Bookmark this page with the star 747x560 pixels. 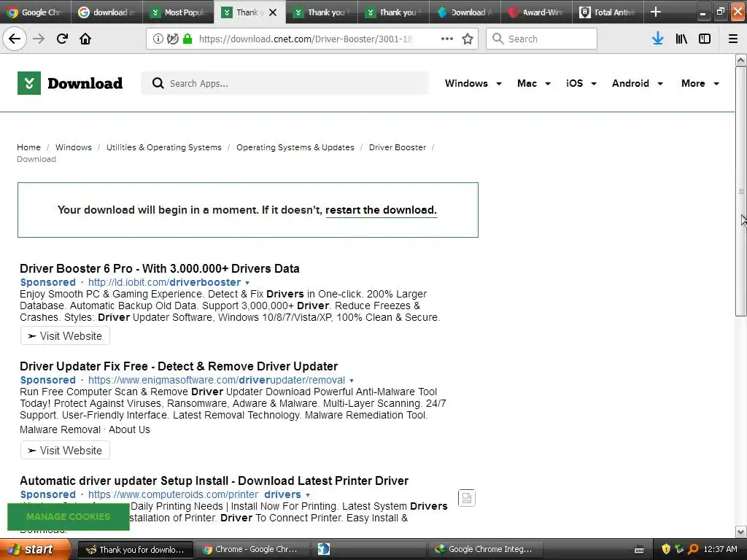point(468,39)
